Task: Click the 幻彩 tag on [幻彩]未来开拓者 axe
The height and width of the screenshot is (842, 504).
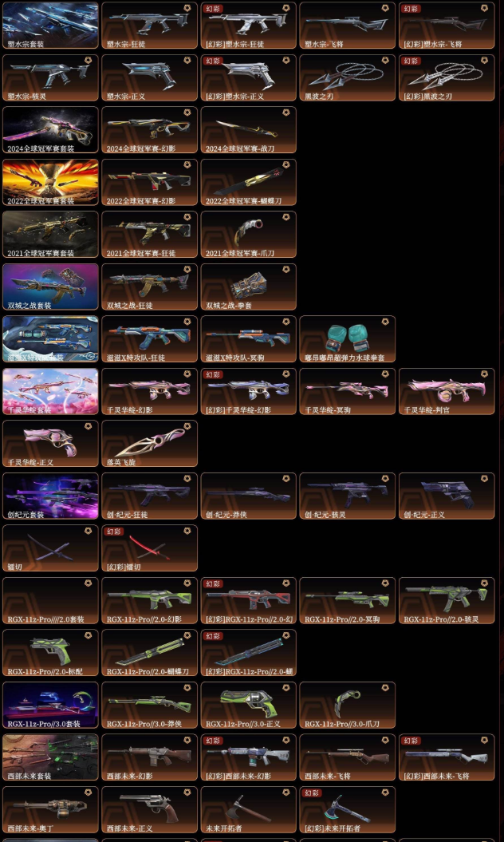Action: click(x=313, y=793)
